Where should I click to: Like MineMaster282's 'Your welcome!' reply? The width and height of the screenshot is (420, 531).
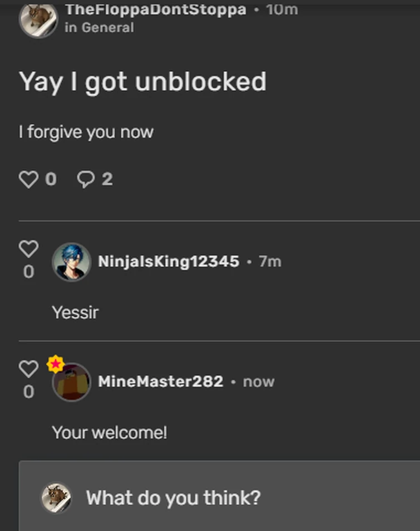[29, 369]
